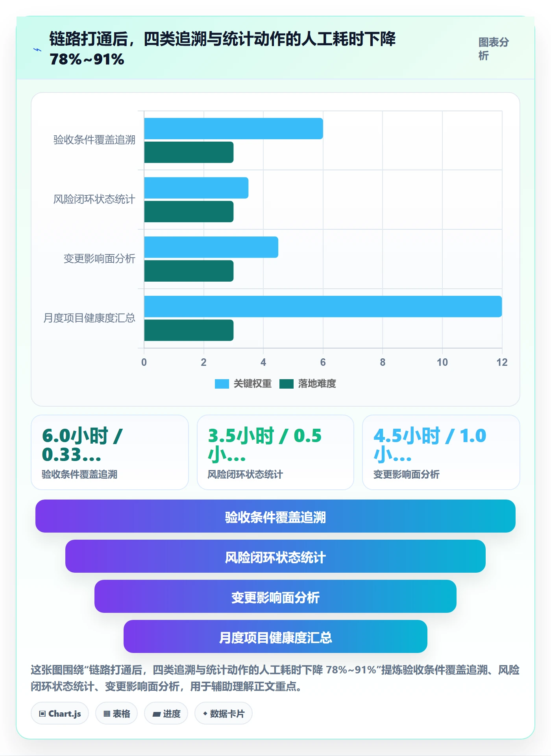Click the 图表分析 label in the header
The height and width of the screenshot is (756, 551).
coord(494,49)
